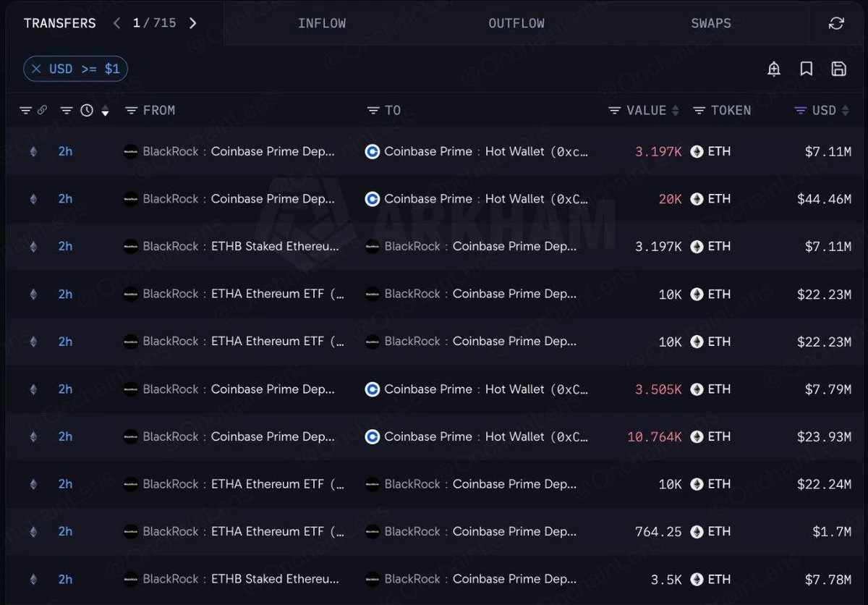The image size is (868, 605).
Task: Click the Ethereum chain icon in the $7.78M row
Action: tap(33, 580)
